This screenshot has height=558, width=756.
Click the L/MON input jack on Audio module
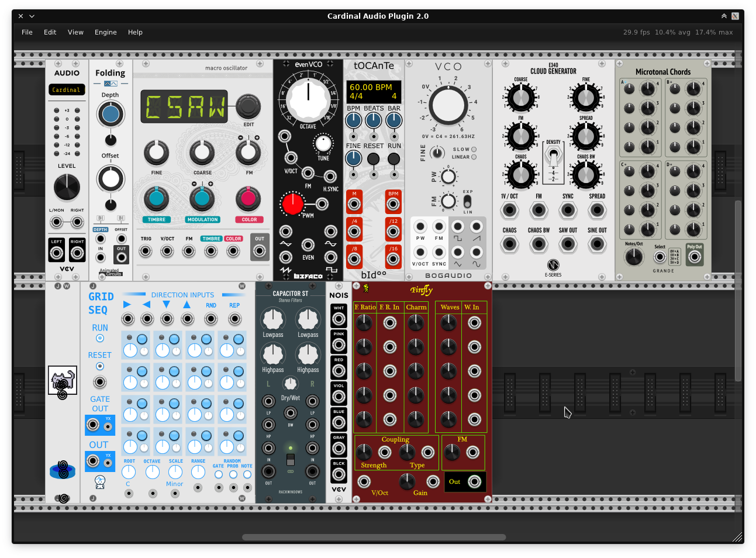point(57,222)
